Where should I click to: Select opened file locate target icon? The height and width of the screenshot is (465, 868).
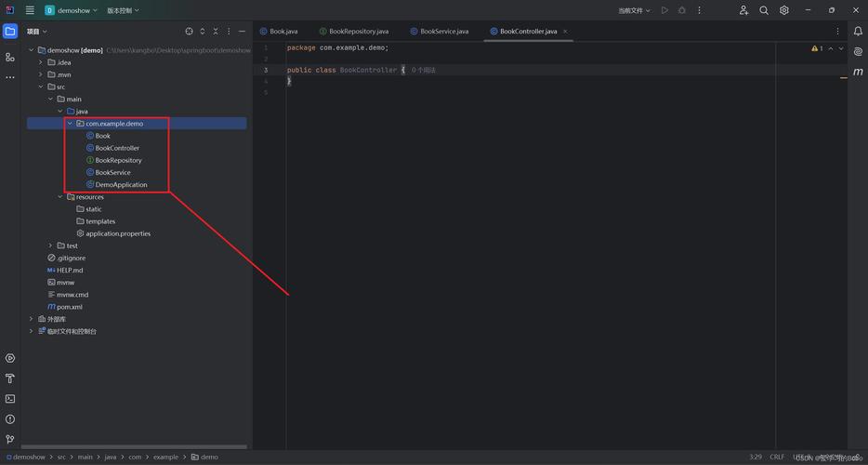tap(190, 32)
